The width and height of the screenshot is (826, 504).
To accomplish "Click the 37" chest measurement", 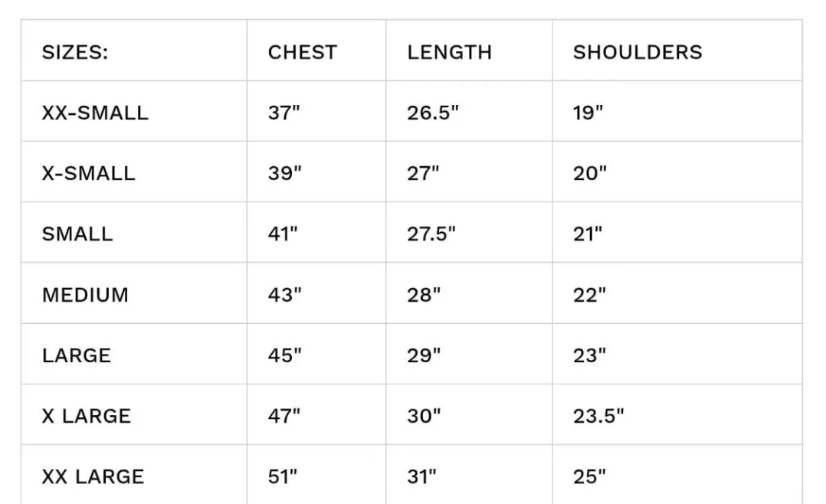I will (284, 113).
